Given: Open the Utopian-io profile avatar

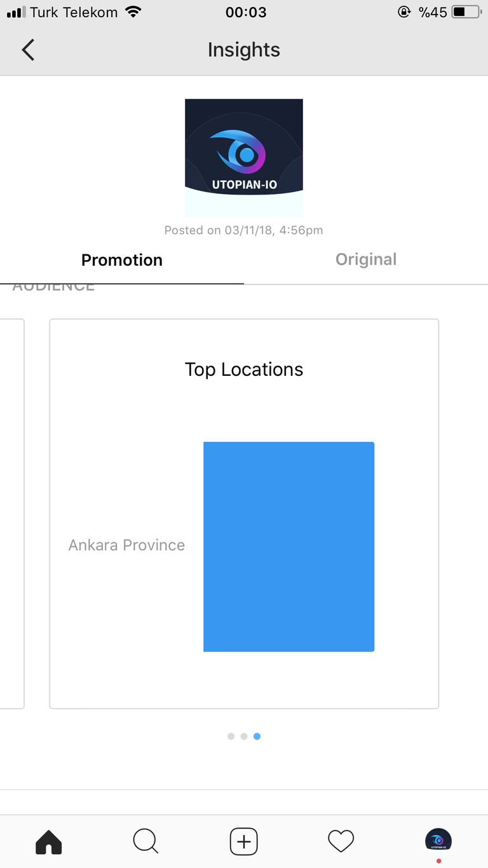Looking at the screenshot, I should pos(438,841).
